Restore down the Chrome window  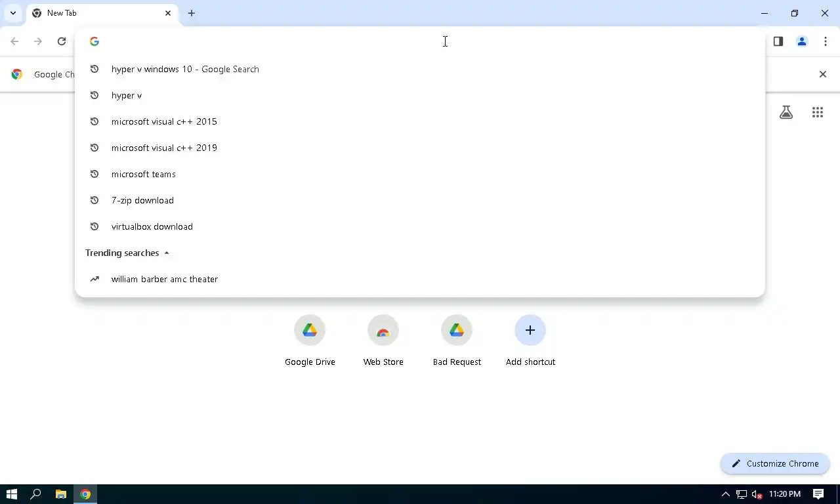795,13
